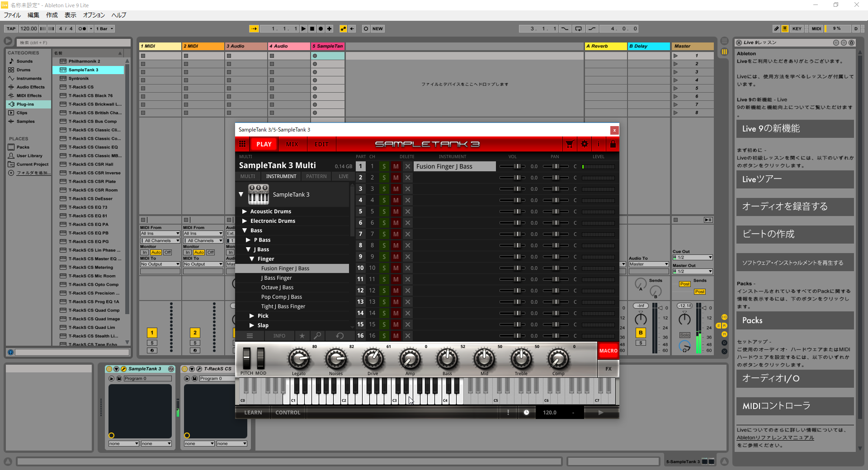Open the SampleTank shop cart icon
868x470 pixels.
[x=570, y=144]
